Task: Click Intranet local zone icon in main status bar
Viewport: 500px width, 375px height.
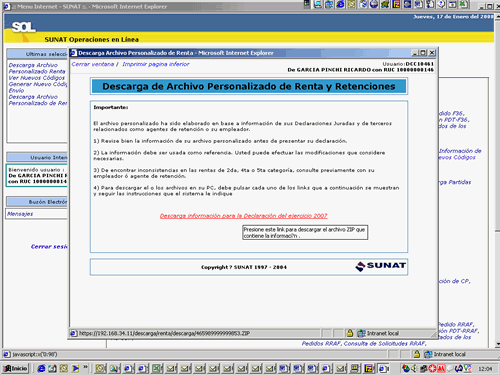Action: [x=428, y=354]
